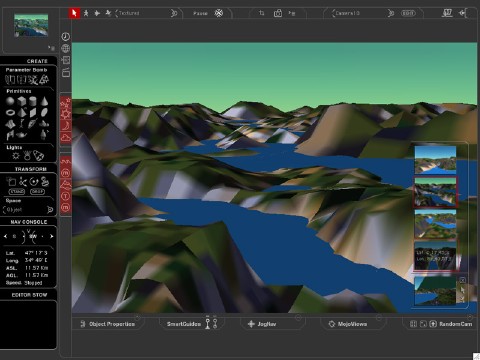Image resolution: width=480 pixels, height=360 pixels.
Task: Click the EDIT camera button
Action: (x=408, y=13)
